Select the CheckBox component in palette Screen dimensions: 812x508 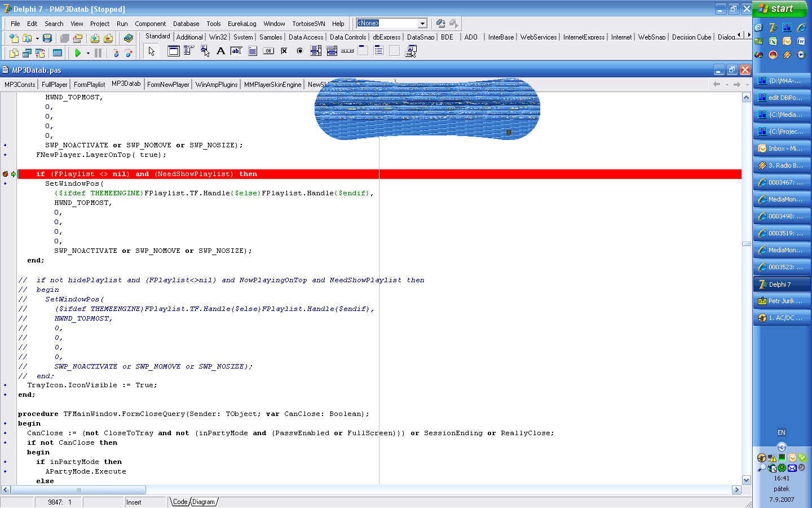[284, 51]
